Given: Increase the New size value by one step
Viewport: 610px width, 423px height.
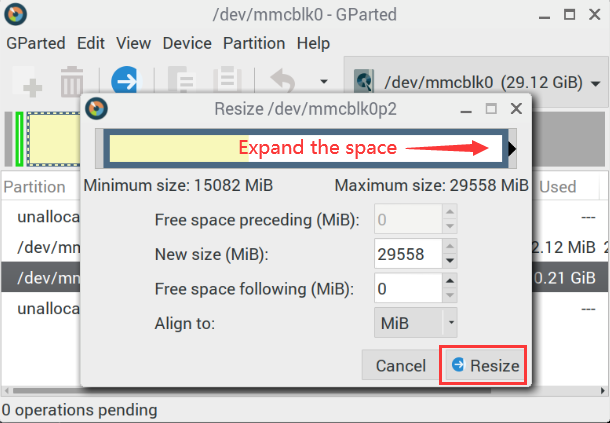Looking at the screenshot, I should tap(450, 246).
